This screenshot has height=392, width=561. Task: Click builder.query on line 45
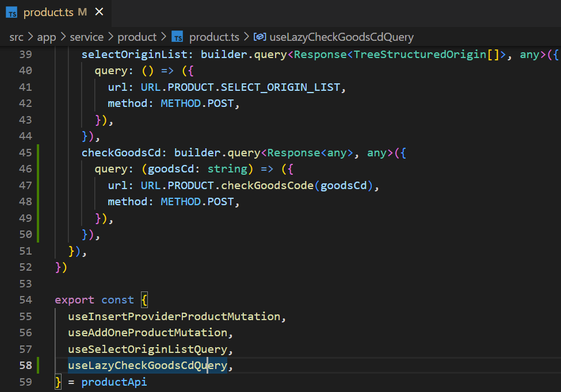click(x=217, y=153)
